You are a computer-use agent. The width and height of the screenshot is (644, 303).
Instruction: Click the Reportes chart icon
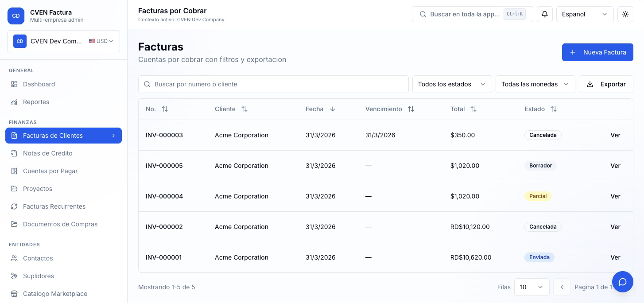pyautogui.click(x=14, y=102)
